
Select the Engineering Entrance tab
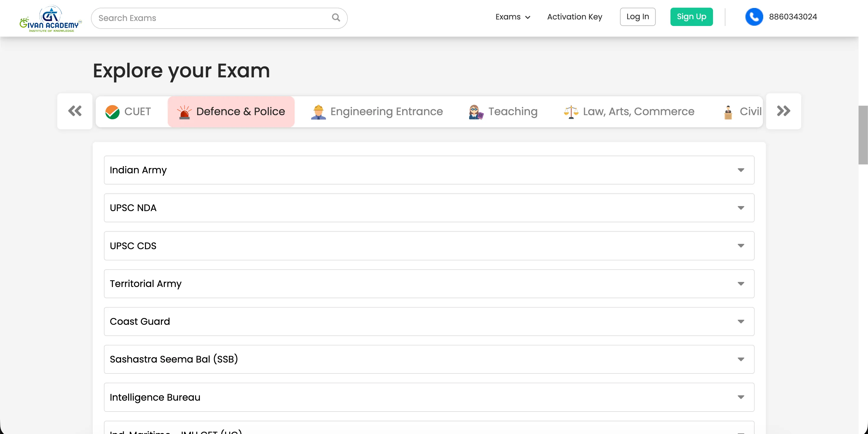[377, 112]
